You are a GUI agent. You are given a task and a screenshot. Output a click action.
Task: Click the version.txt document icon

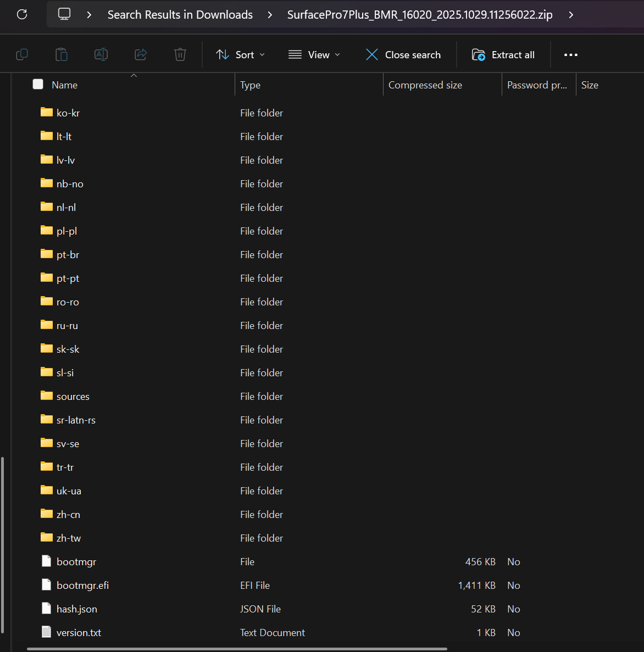point(47,632)
